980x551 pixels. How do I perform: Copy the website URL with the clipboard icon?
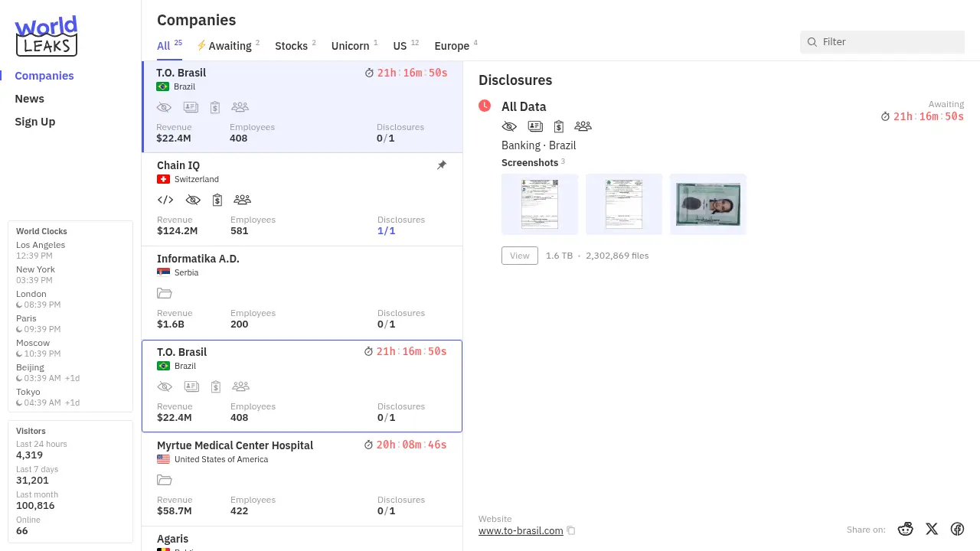point(571,530)
